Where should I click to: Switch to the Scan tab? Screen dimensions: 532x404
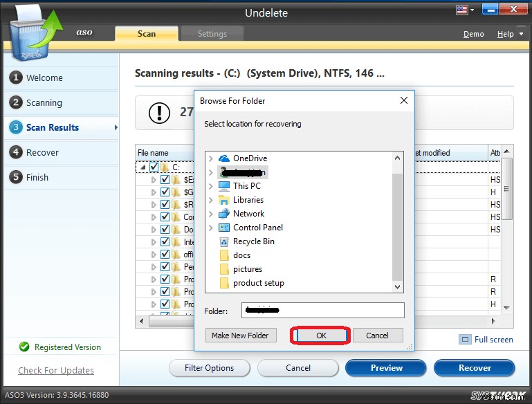(147, 34)
